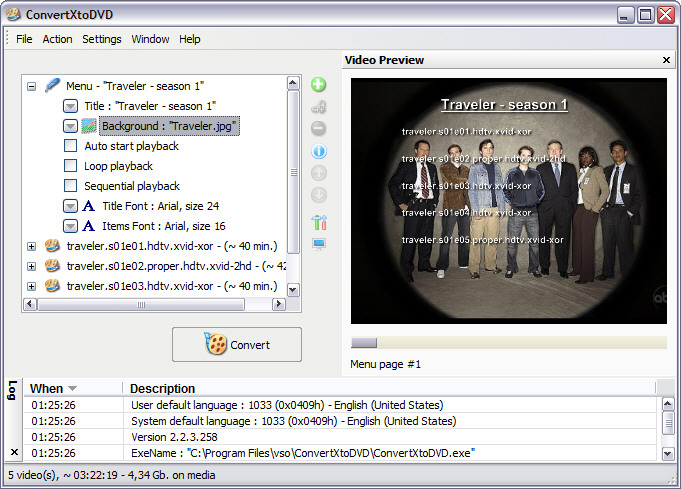Click tree scroll down arrow
This screenshot has height=489, width=681.
click(x=293, y=290)
